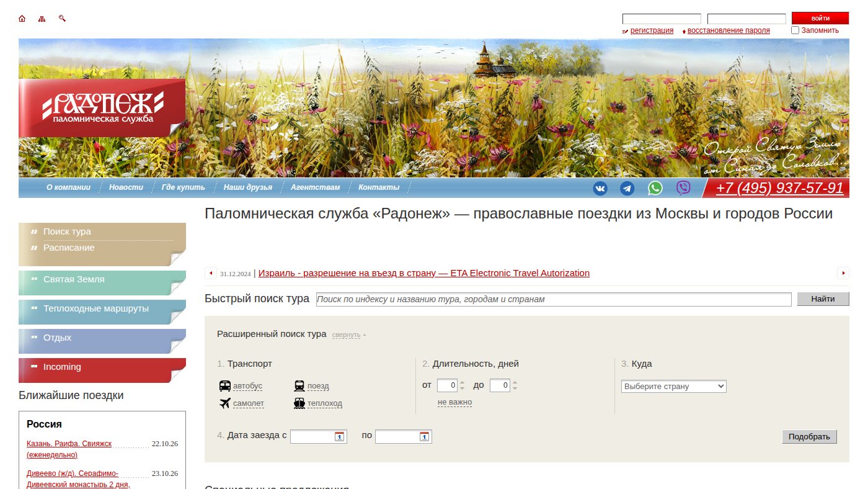Screen dimensions: 868x489
Task: Open the 'Выберите страну' dropdown
Action: click(674, 386)
